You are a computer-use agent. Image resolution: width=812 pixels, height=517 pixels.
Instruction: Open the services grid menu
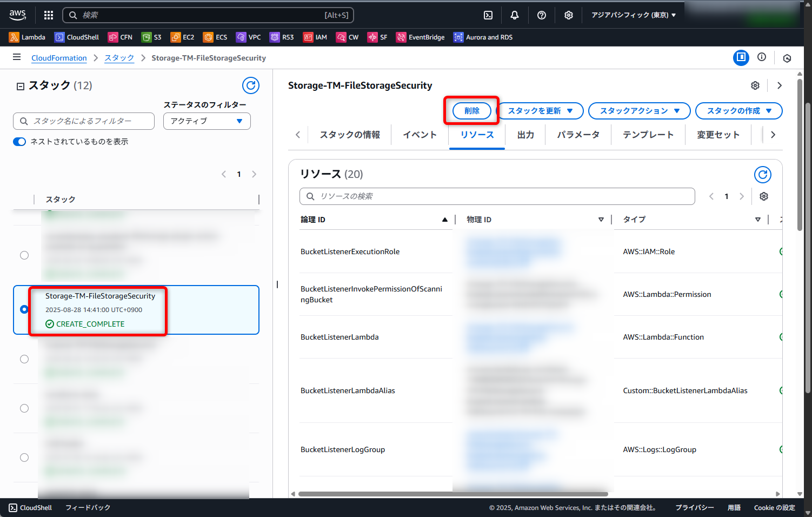coord(49,15)
